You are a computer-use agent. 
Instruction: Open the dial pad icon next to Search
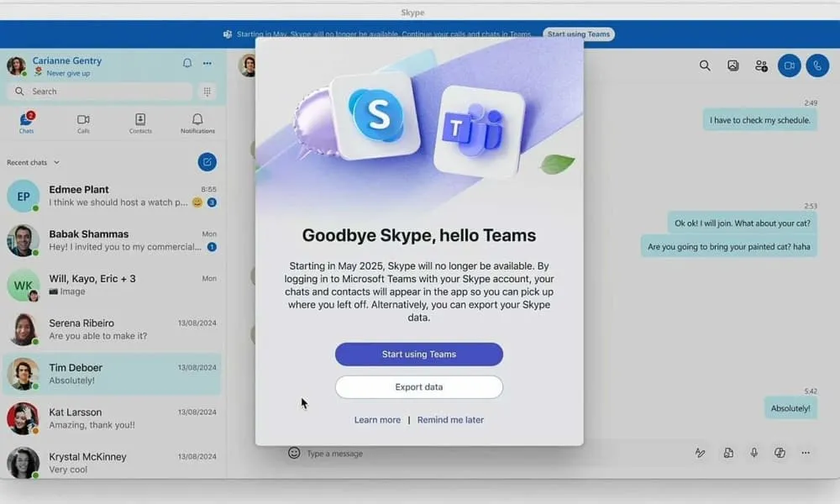tap(207, 92)
